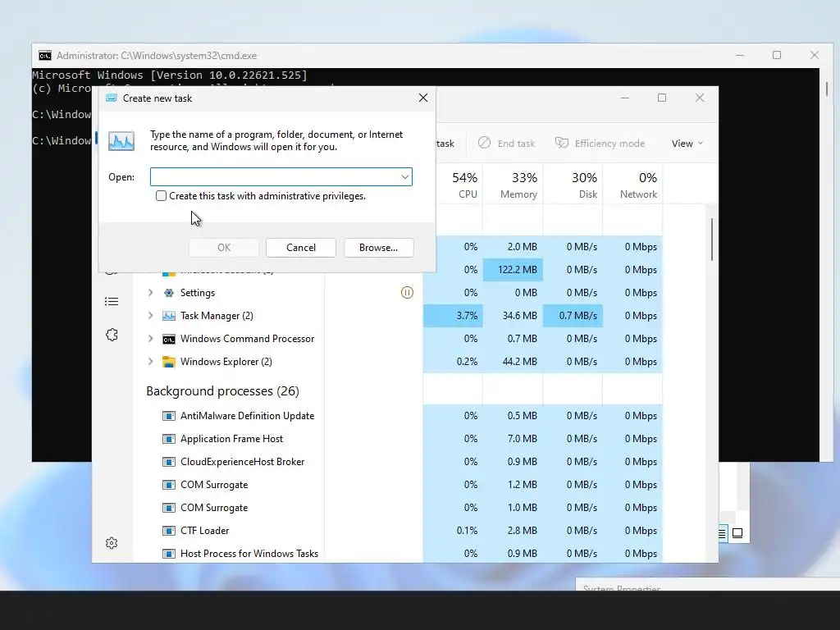Maximize the Task Manager window
The width and height of the screenshot is (840, 630).
point(662,98)
